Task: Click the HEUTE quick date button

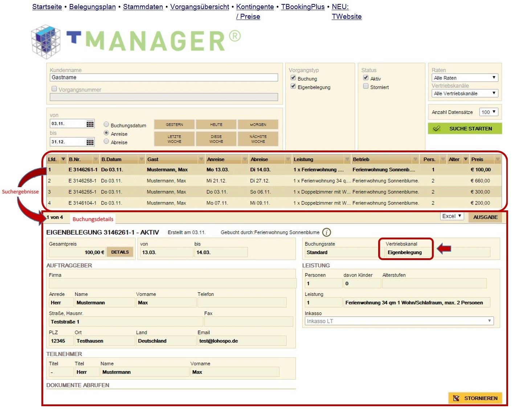Action: tap(216, 124)
